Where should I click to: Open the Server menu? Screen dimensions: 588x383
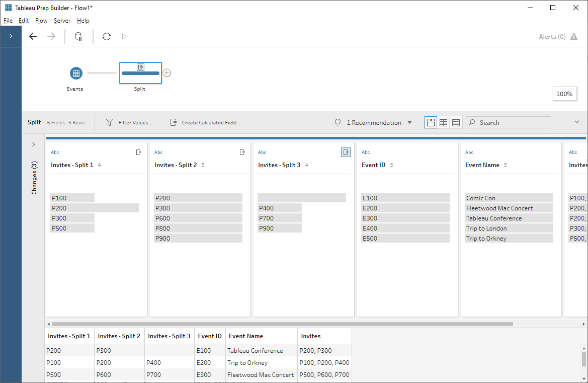(x=62, y=21)
